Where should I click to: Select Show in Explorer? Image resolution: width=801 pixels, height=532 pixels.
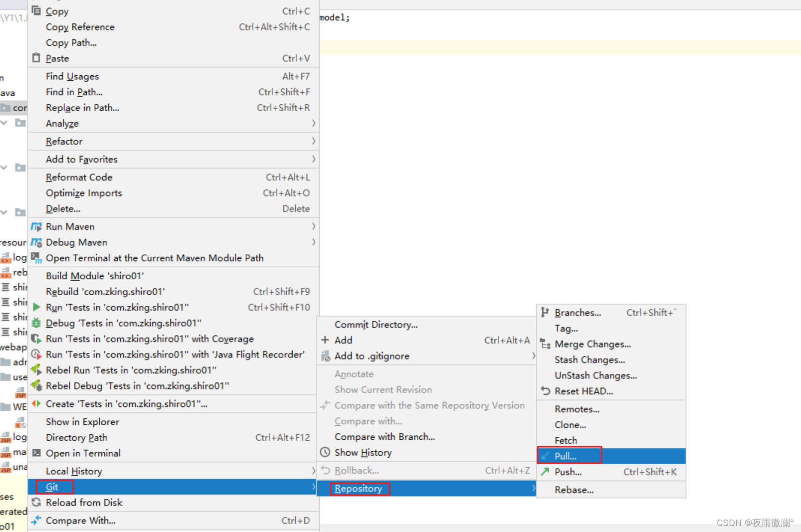pos(173,422)
